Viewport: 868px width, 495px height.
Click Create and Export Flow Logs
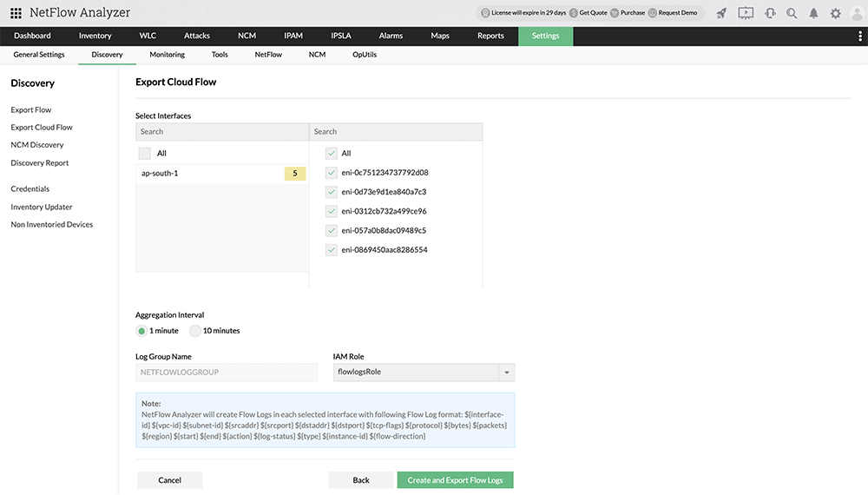coord(456,480)
